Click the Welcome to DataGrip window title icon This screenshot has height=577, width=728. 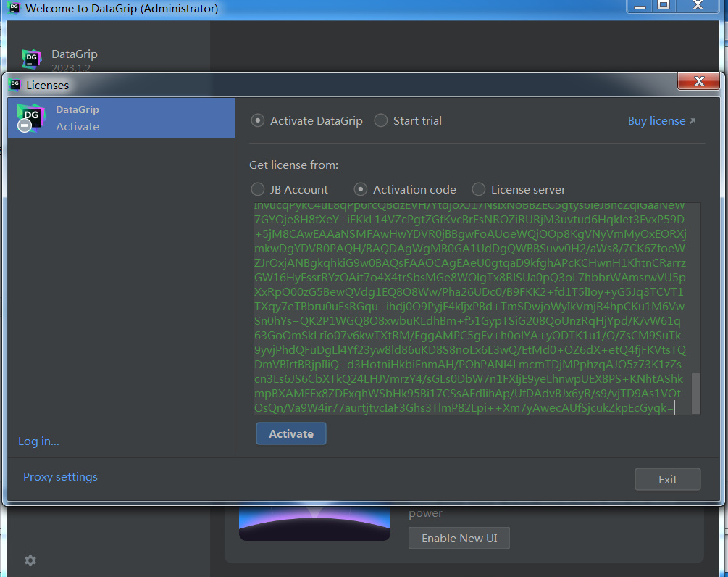pos(14,8)
